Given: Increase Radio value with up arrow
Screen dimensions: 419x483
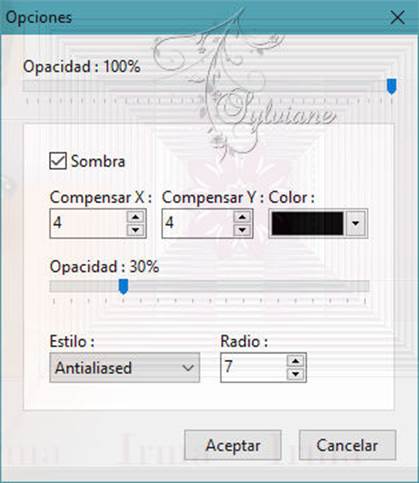Looking at the screenshot, I should click(x=295, y=361).
